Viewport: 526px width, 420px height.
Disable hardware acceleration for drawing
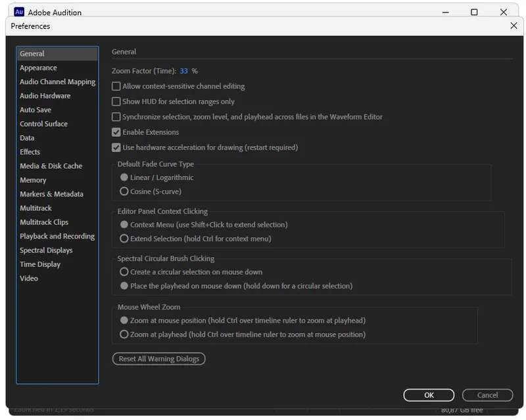coord(116,148)
